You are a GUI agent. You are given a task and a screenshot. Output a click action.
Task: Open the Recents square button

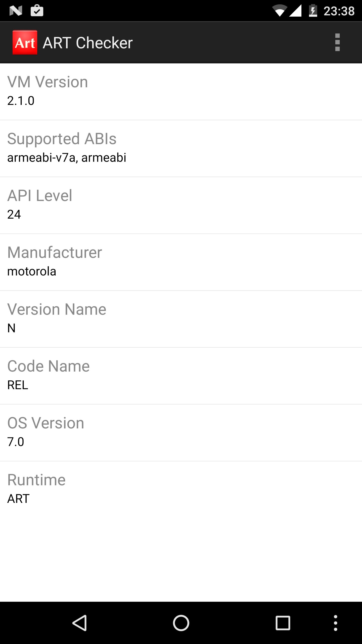[x=283, y=623]
